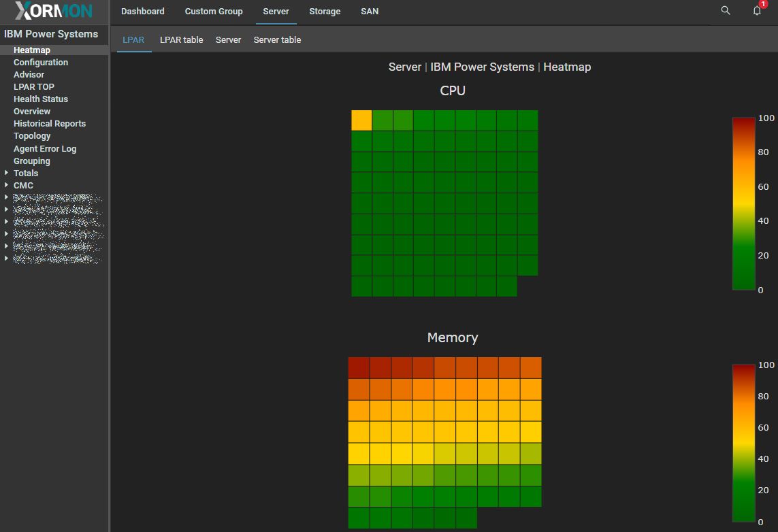Click the XorMon logo
Screen dimensions: 778x532
click(x=53, y=12)
